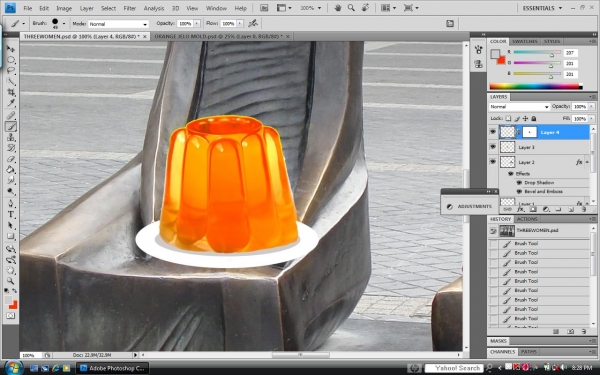Collapse Layer 2 effects list arrow

click(x=587, y=162)
